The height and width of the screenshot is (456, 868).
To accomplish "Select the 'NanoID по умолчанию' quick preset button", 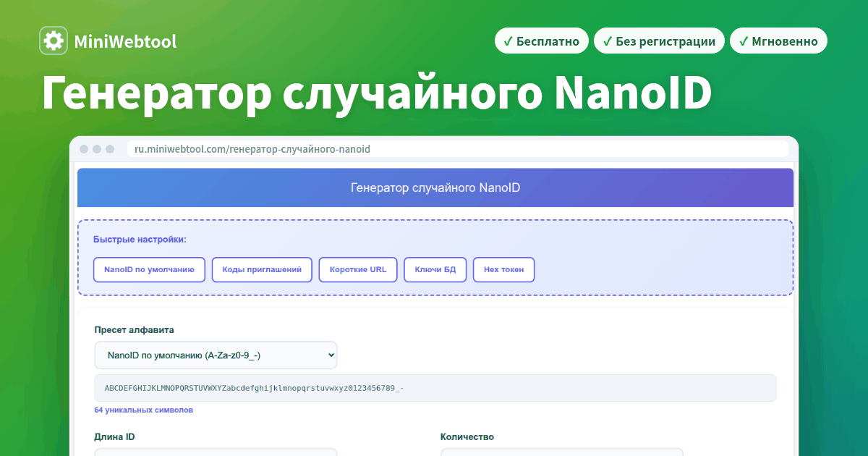I will (x=150, y=270).
